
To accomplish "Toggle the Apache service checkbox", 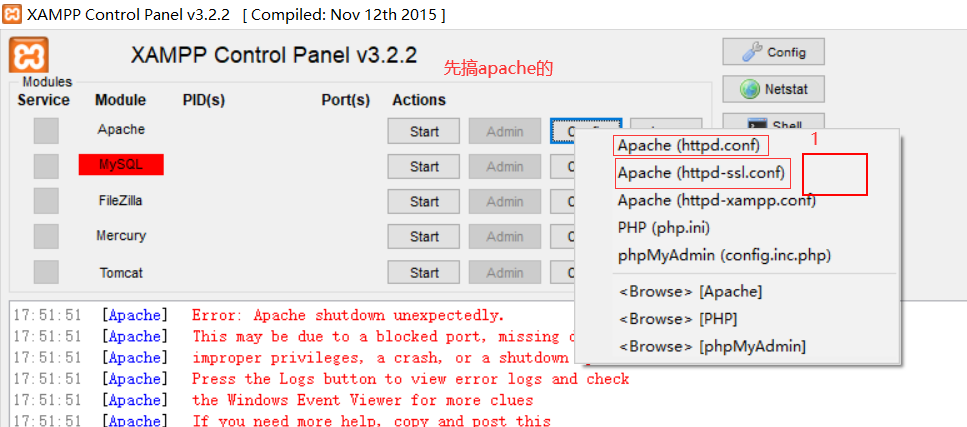I will [46, 131].
